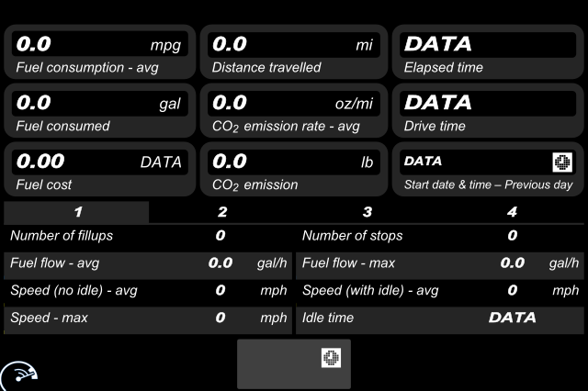The height and width of the screenshot is (391, 588).
Task: Click the speedometer gauge icon in corner
Action: pos(18,375)
